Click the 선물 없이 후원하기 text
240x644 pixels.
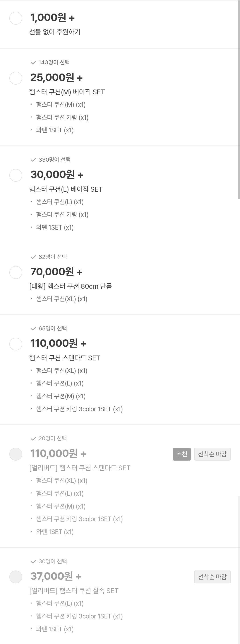pyautogui.click(x=55, y=32)
